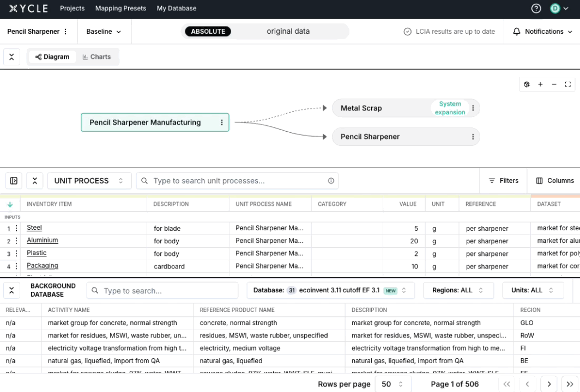Switch to the Charts tab
The width and height of the screenshot is (580, 392).
coord(96,57)
